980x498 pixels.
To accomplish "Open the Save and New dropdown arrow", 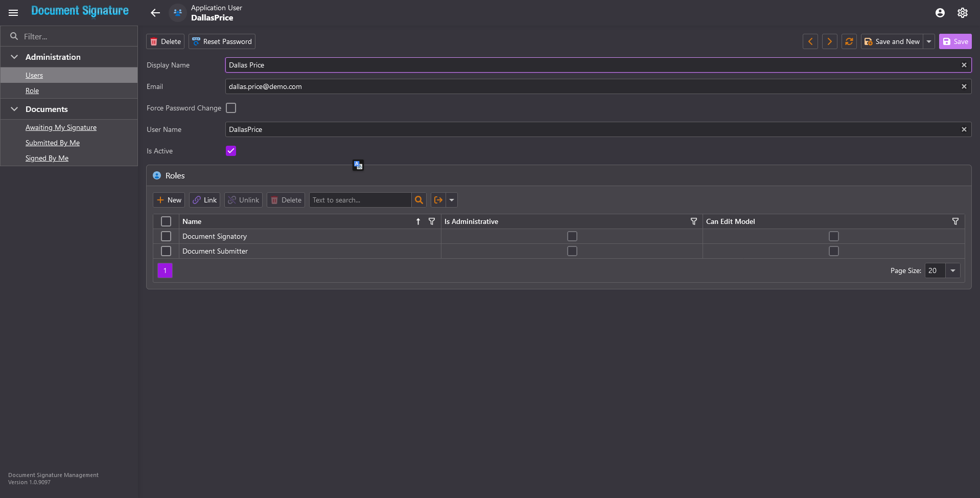I will 929,41.
